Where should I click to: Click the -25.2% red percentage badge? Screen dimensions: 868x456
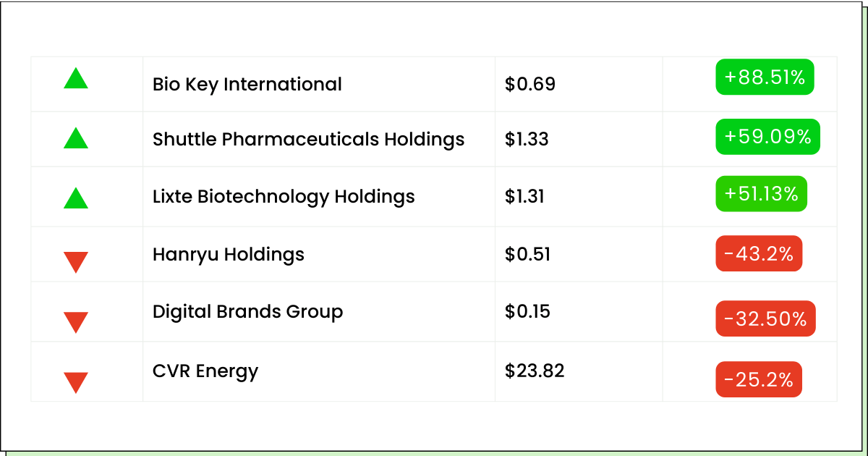coord(759,379)
